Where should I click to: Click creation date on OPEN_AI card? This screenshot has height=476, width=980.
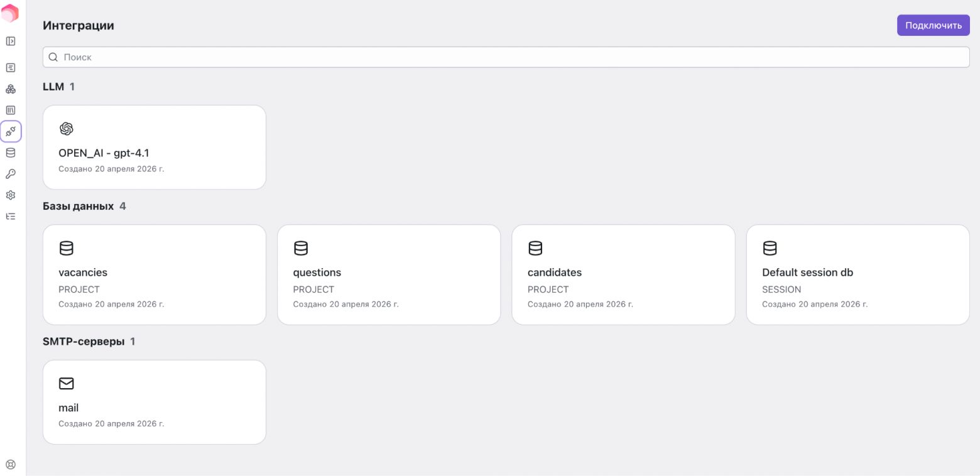click(x=111, y=169)
